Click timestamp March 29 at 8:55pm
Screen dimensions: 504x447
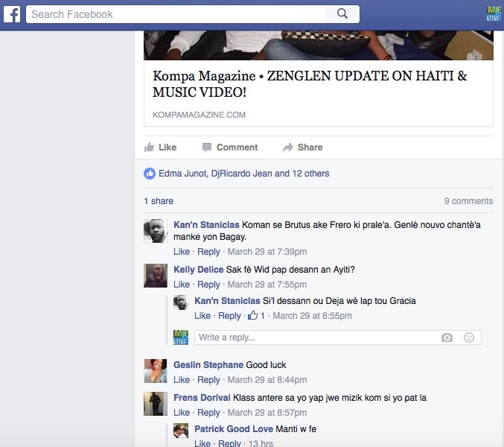[313, 316]
